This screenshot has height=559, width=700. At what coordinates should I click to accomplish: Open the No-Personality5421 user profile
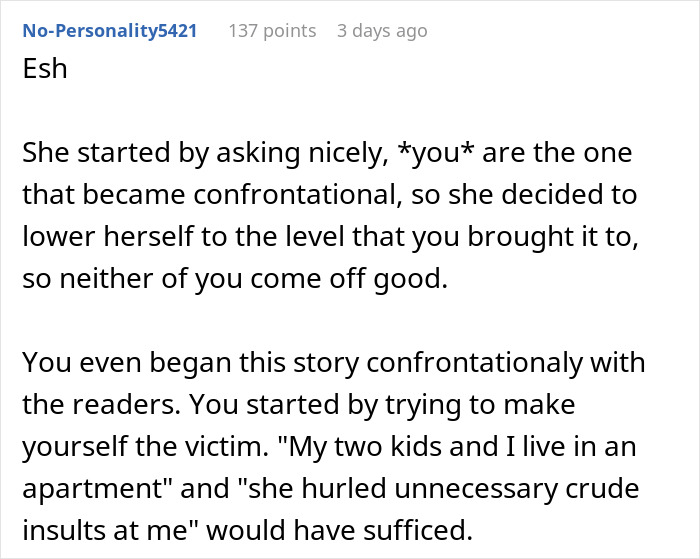coord(109,31)
